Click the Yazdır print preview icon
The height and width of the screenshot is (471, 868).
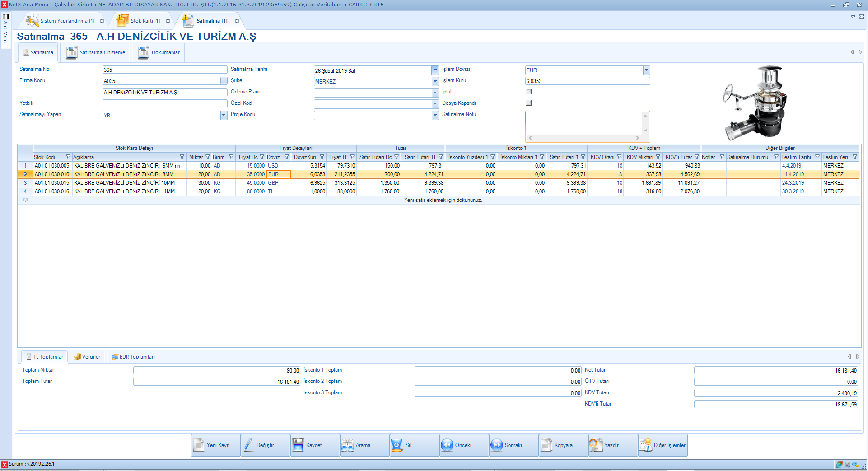(x=596, y=445)
